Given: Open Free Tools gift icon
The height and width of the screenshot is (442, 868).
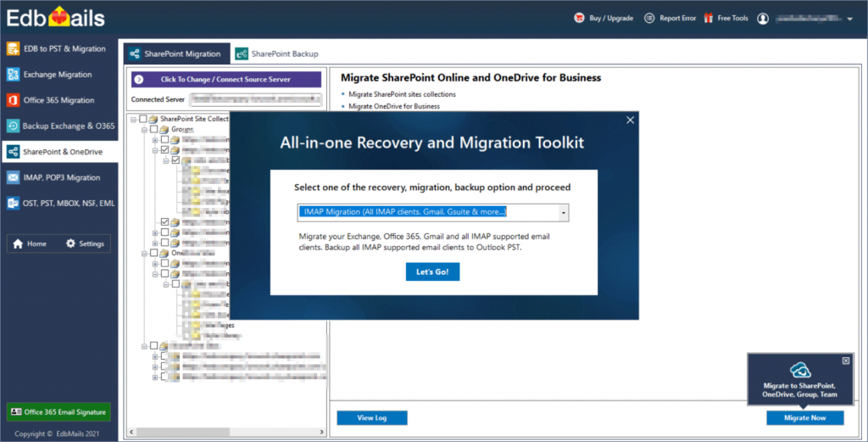Looking at the screenshot, I should tap(708, 18).
